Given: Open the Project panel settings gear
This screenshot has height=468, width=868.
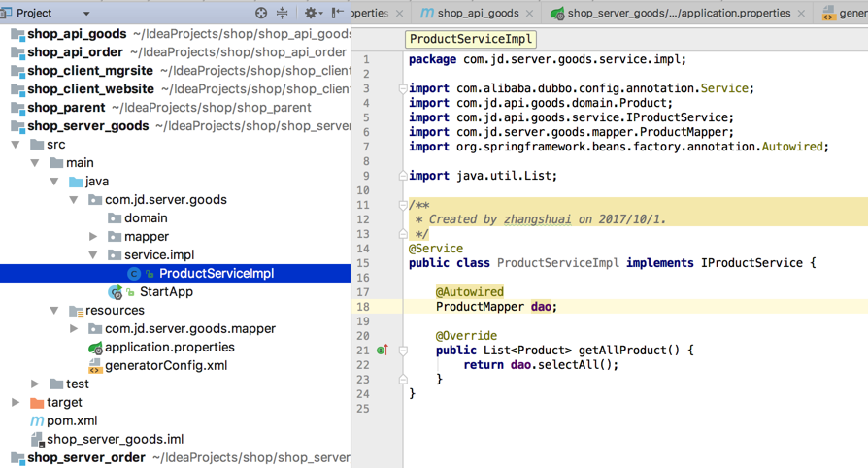Looking at the screenshot, I should point(311,13).
